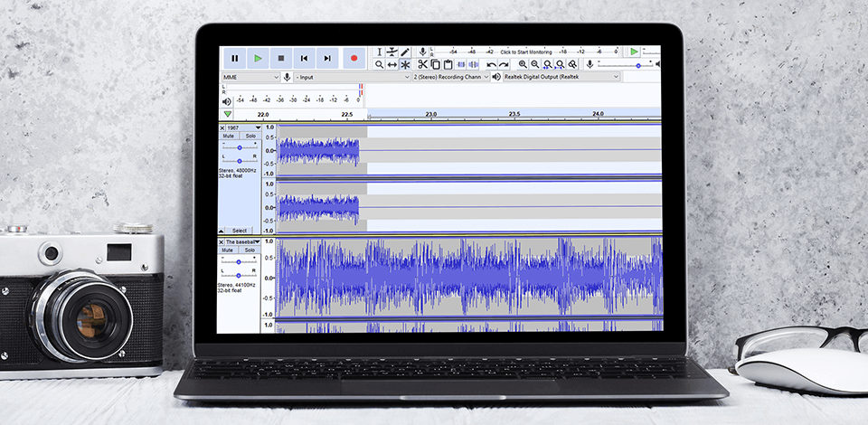
Task: Open the Realtek Digital Output device dropdown
Action: point(561,77)
